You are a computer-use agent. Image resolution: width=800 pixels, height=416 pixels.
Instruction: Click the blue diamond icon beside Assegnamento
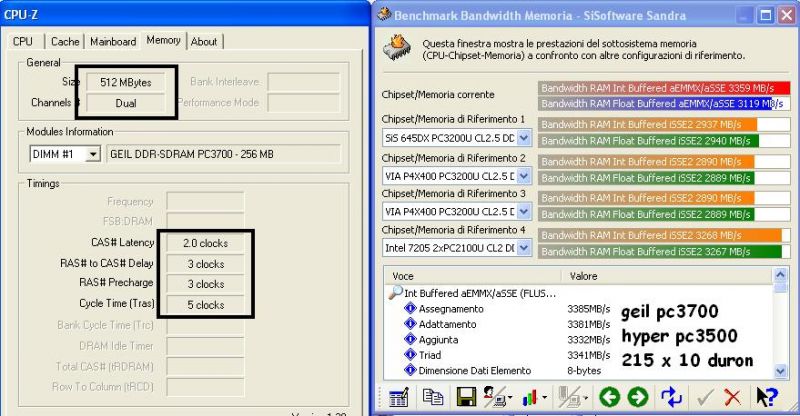[x=410, y=308]
